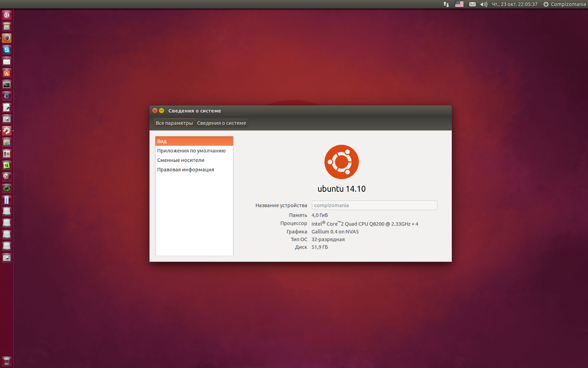The height and width of the screenshot is (368, 588).
Task: Open the messaging envelope indicator in panel
Action: pos(473,4)
